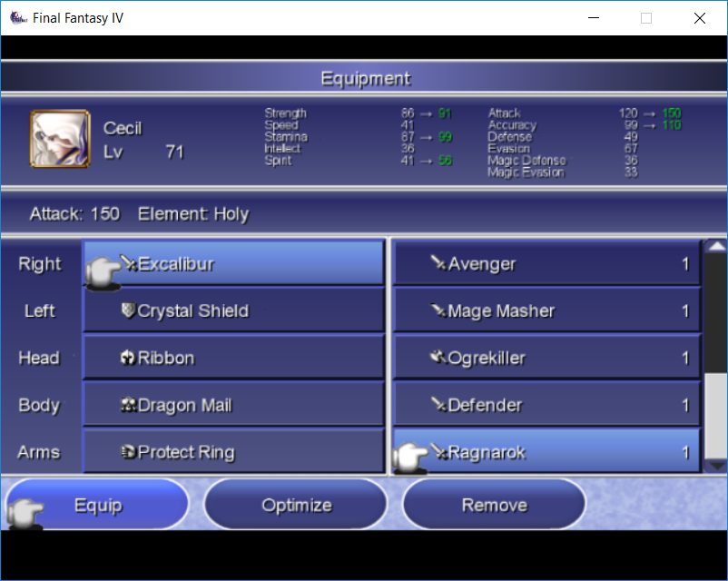Click the Equip button
Screen dimensions: 728x581
[97, 505]
